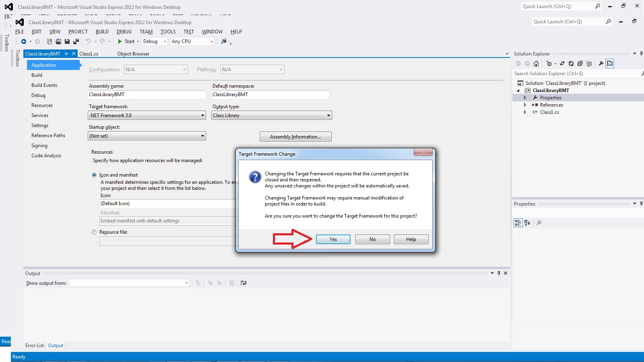
Task: Click the New Project toolbar icon
Action: pyautogui.click(x=49, y=41)
